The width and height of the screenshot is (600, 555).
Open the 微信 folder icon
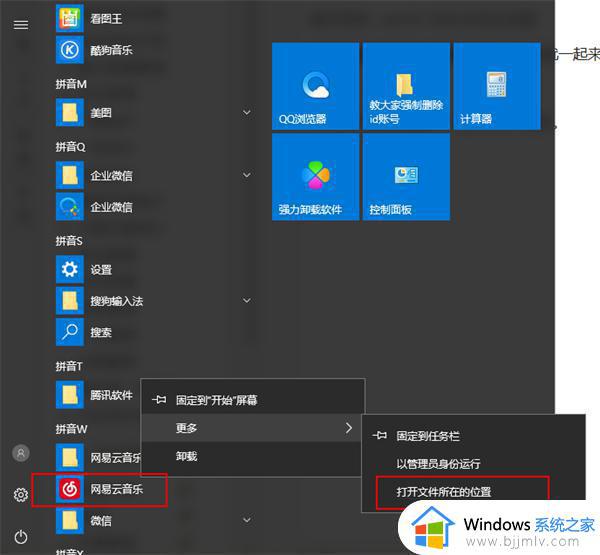coord(70,520)
